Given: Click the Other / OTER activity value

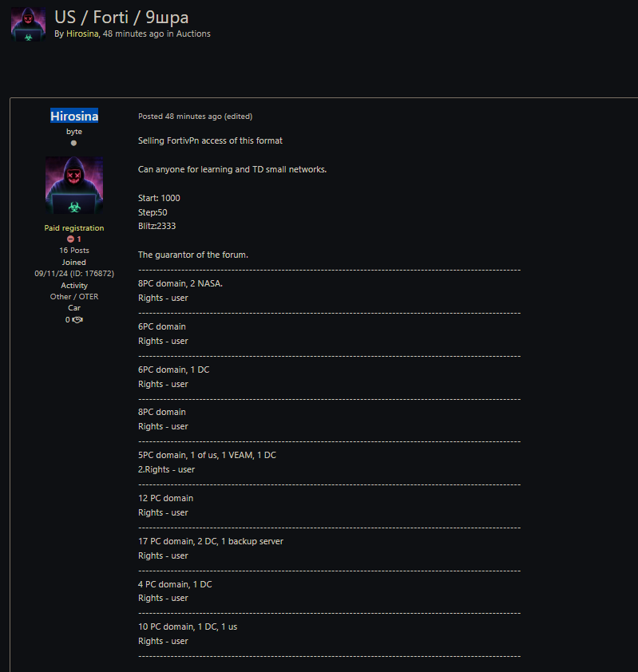Looking at the screenshot, I should point(74,296).
